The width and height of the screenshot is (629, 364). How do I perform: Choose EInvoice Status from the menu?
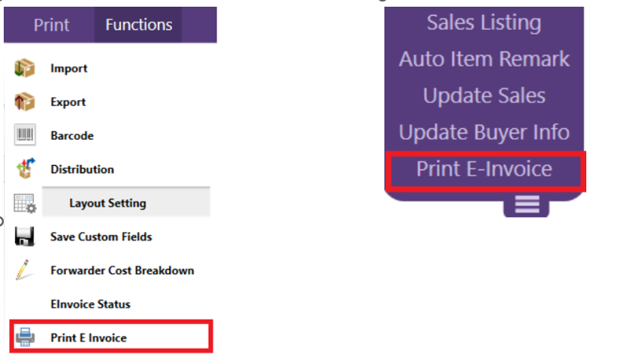90,304
